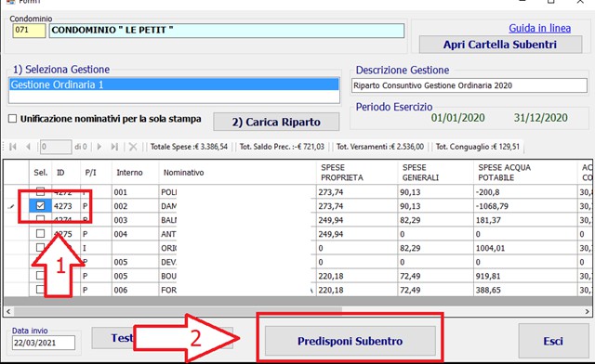Check the selection box for Interno 004
Image resolution: width=595 pixels, height=364 pixels.
click(x=40, y=234)
